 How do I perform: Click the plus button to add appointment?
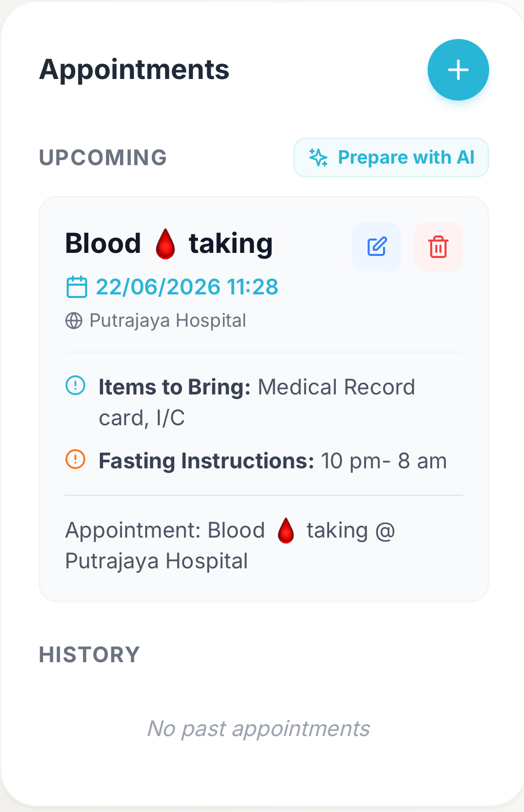click(x=458, y=70)
